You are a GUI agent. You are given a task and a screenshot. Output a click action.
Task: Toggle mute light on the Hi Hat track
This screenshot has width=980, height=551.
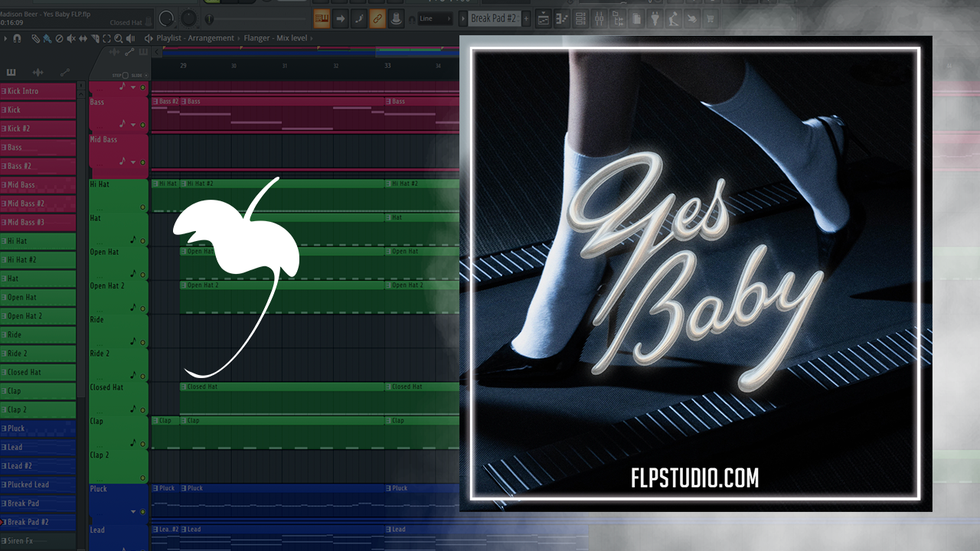(x=142, y=207)
